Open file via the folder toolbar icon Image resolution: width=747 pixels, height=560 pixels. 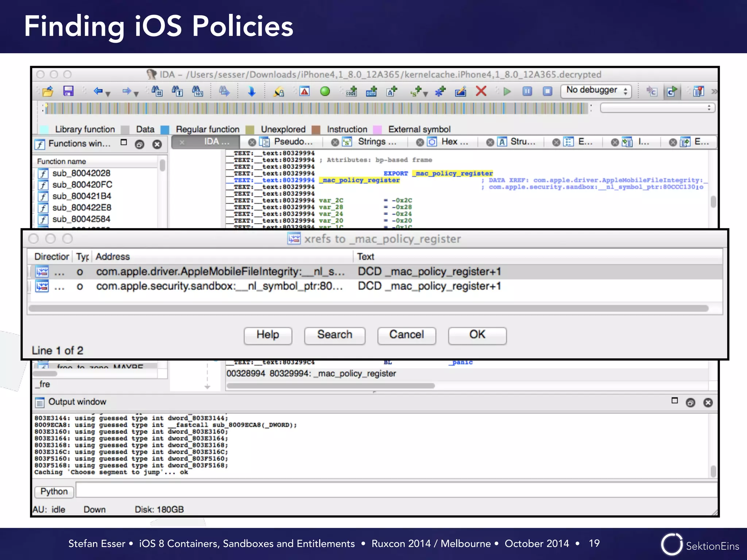coord(48,91)
